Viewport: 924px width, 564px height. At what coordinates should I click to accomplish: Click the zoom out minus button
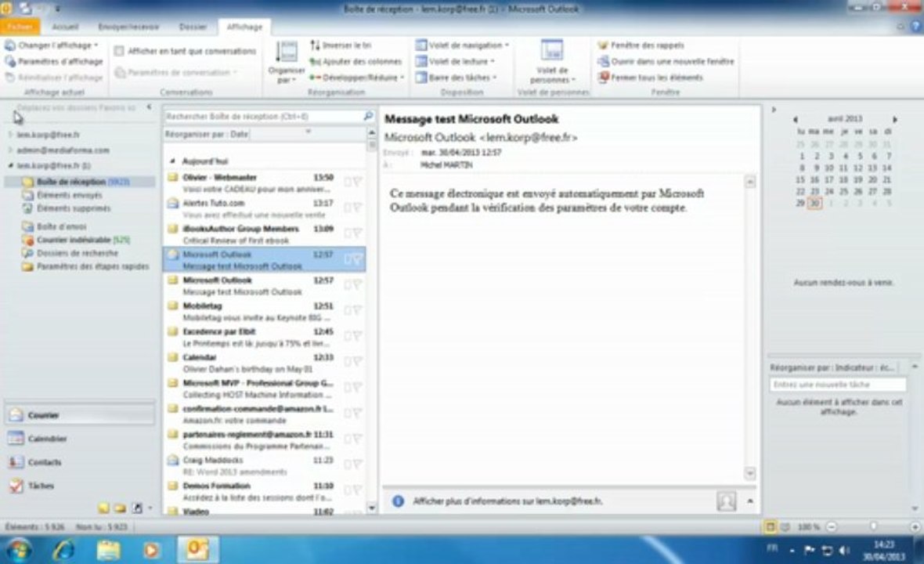click(832, 526)
